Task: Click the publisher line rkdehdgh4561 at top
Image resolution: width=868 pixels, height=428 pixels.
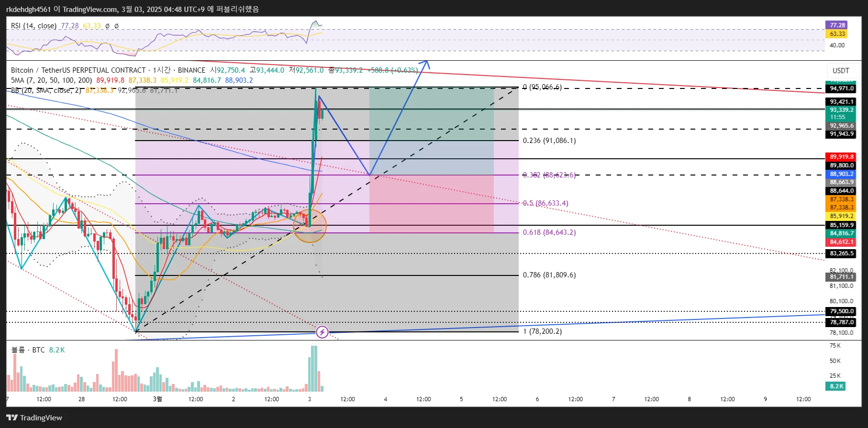Action: click(x=133, y=9)
